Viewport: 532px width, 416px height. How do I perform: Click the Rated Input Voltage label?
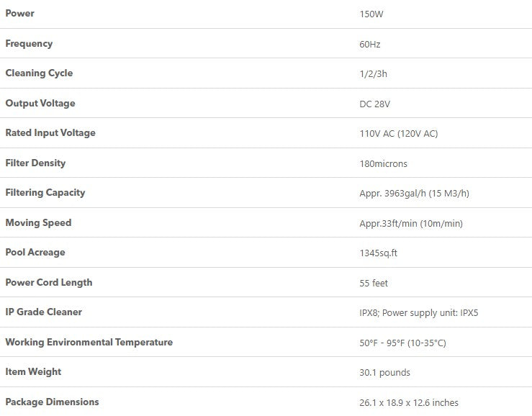point(50,133)
